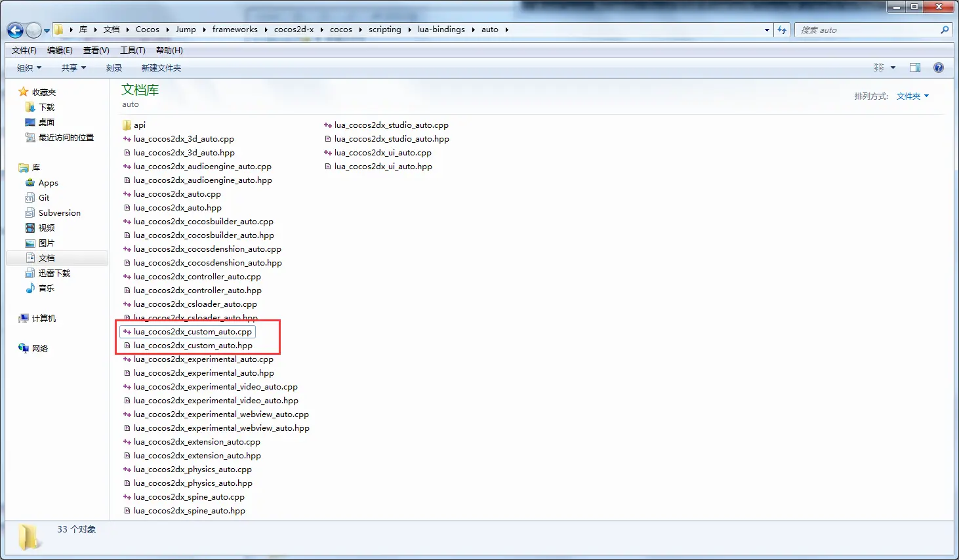Select file name lua_cocos2dx_cocosdenshion_auto.hpp

tap(208, 263)
